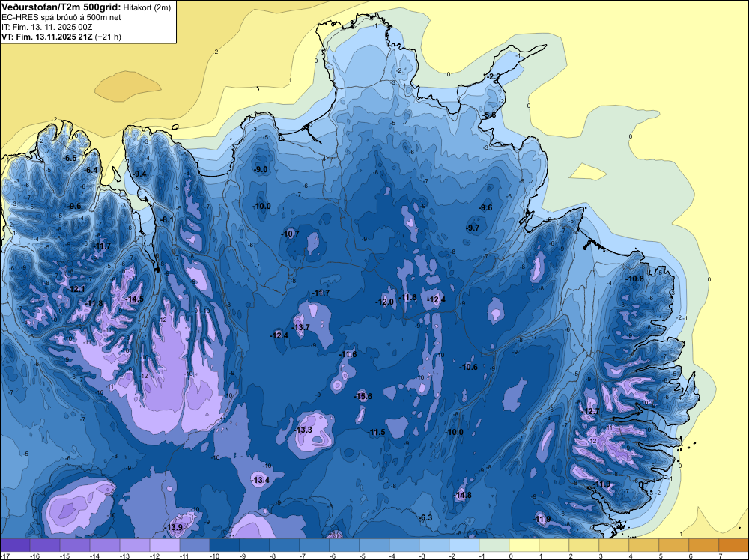Click the -13.3 temperature label
The height and width of the screenshot is (560, 749).
[303, 430]
